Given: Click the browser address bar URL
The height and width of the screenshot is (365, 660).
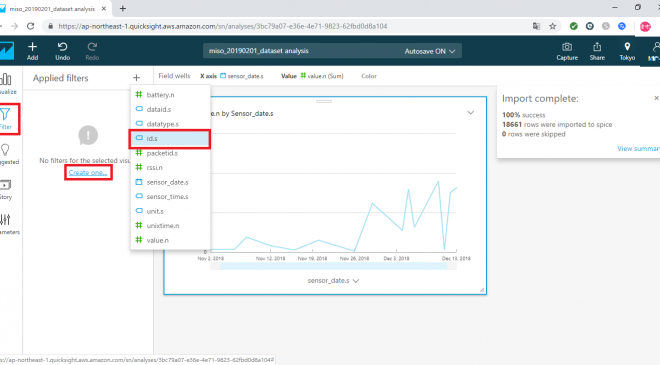Looking at the screenshot, I should pos(223,26).
